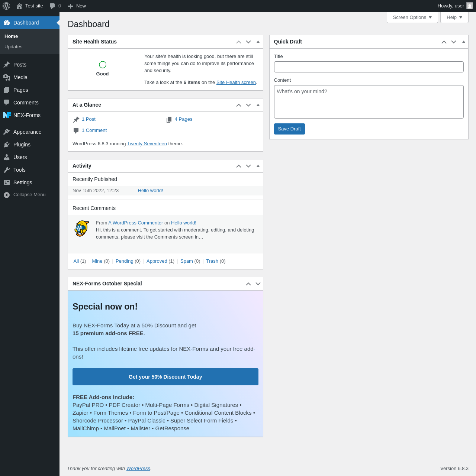Open the Howdy, user account menu

click(455, 6)
